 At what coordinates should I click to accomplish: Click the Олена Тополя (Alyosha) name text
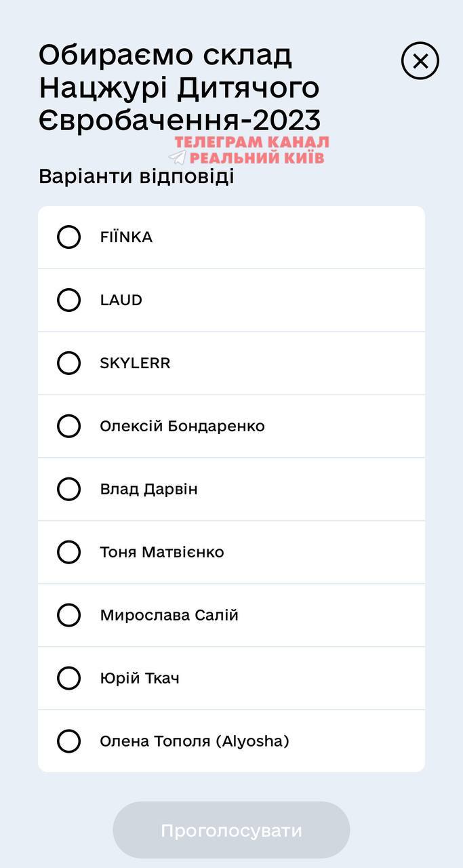click(195, 741)
